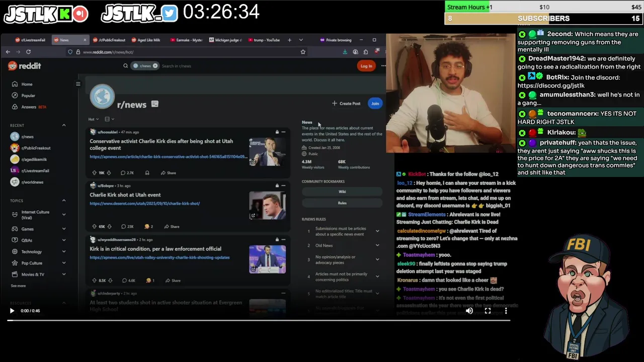
Task: Downvote the Kirk dies post
Action: 109,172
